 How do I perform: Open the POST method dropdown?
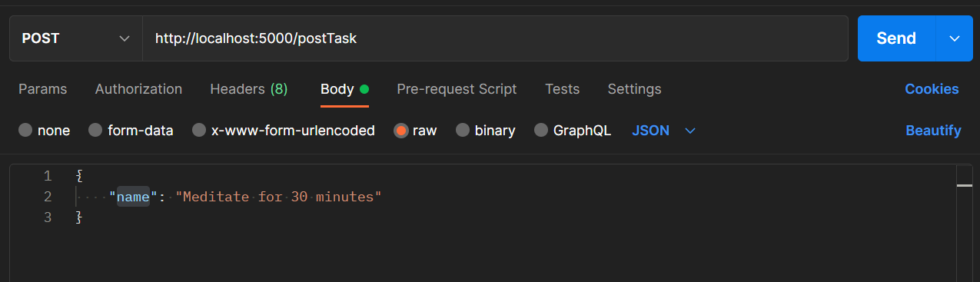tap(76, 38)
